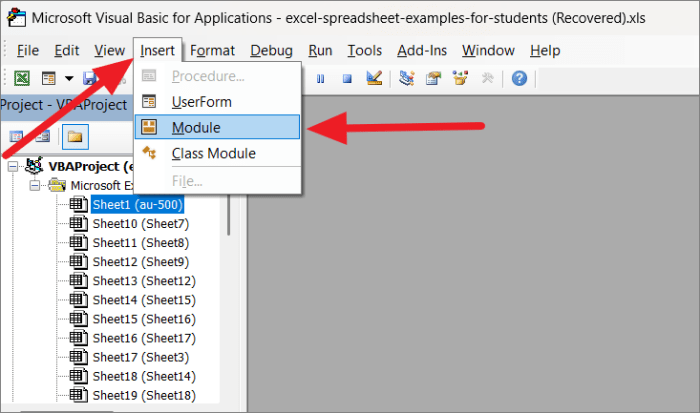Viewport: 700px width, 413px height.
Task: Toggle Folders button in Project pane
Action: (x=75, y=137)
